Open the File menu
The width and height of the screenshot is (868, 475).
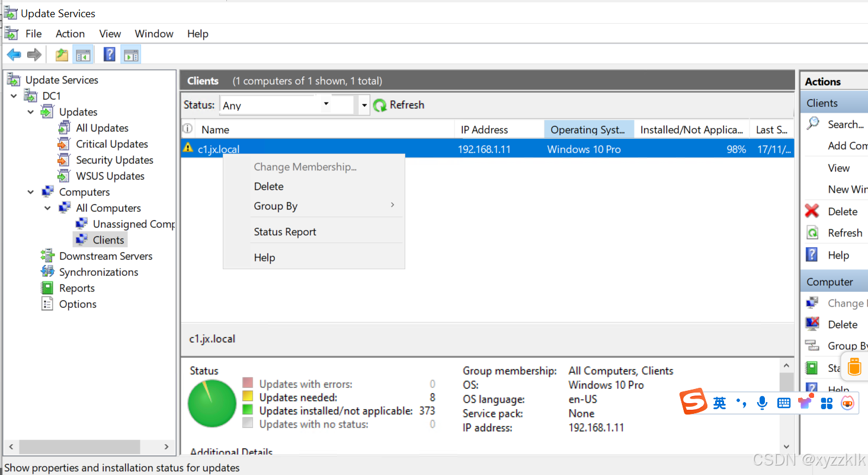34,34
